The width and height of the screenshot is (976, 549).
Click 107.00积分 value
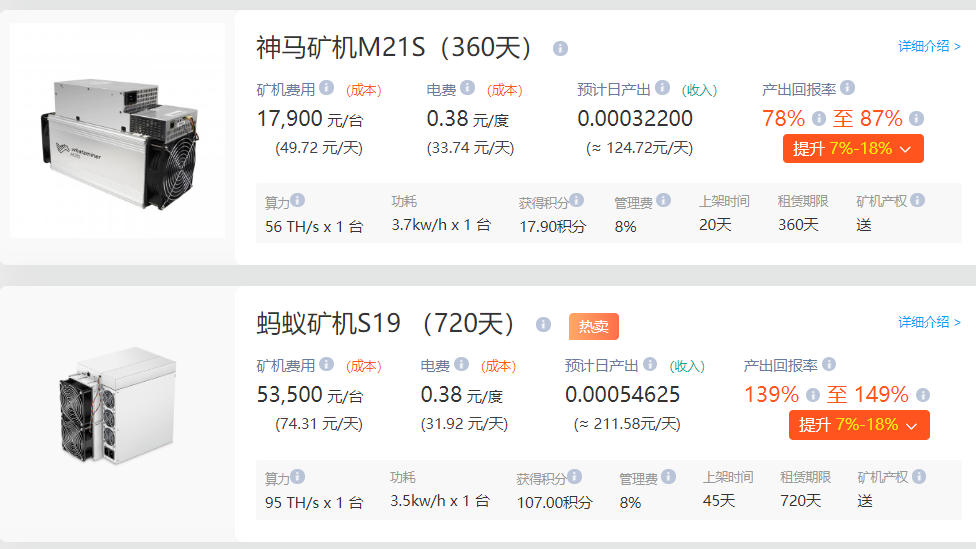[555, 502]
